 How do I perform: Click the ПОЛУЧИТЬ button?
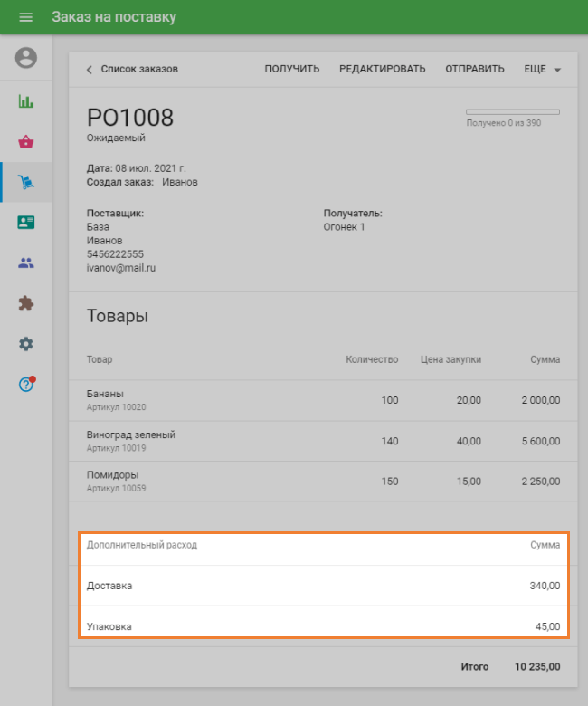click(x=291, y=69)
